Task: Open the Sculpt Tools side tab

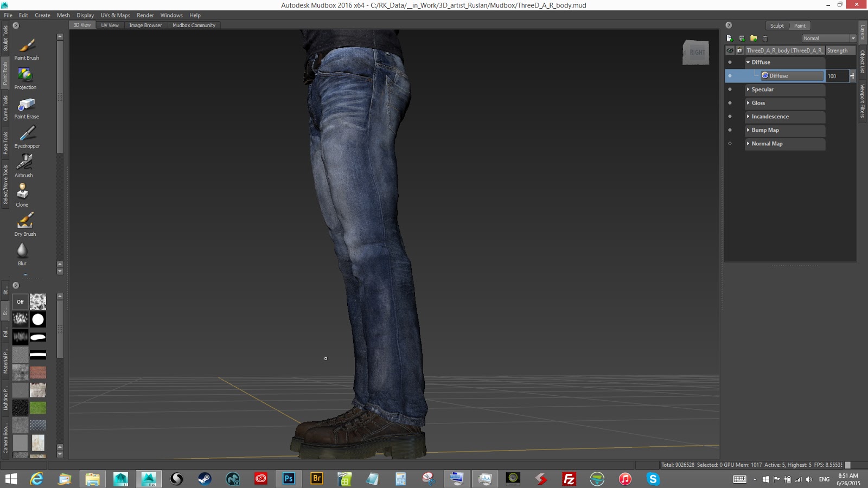Action: [x=5, y=38]
